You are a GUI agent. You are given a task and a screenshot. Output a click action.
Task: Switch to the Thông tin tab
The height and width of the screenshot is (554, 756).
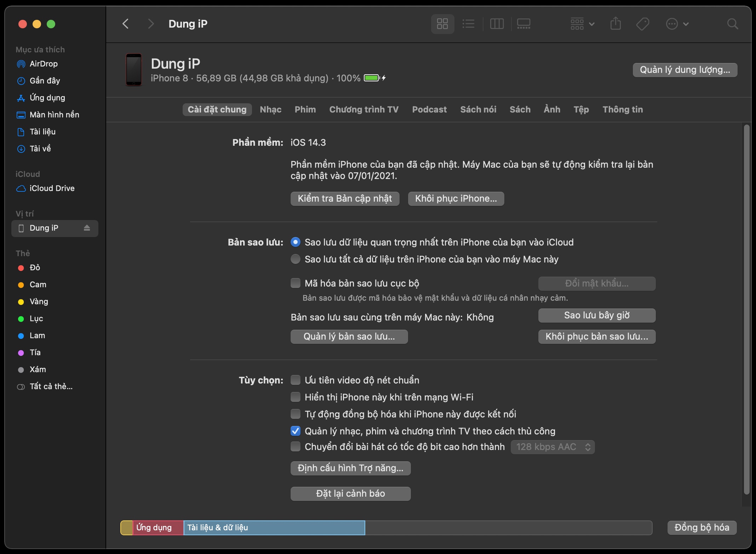click(623, 110)
